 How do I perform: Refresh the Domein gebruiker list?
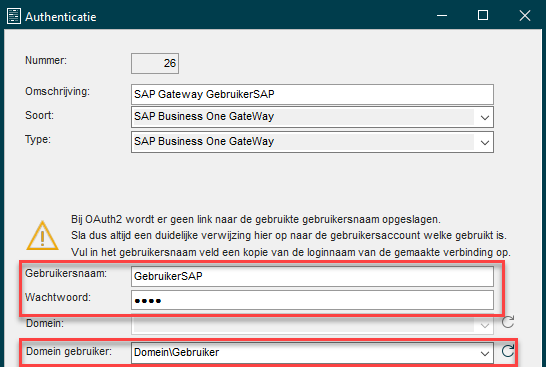pos(508,351)
